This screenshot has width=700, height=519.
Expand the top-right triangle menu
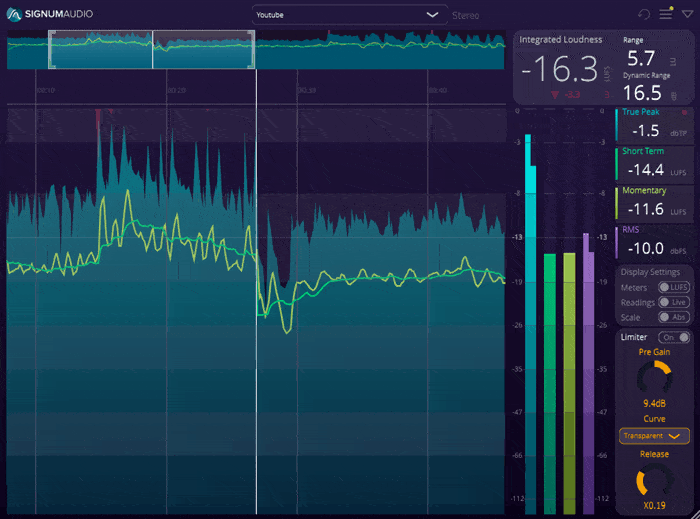click(686, 15)
